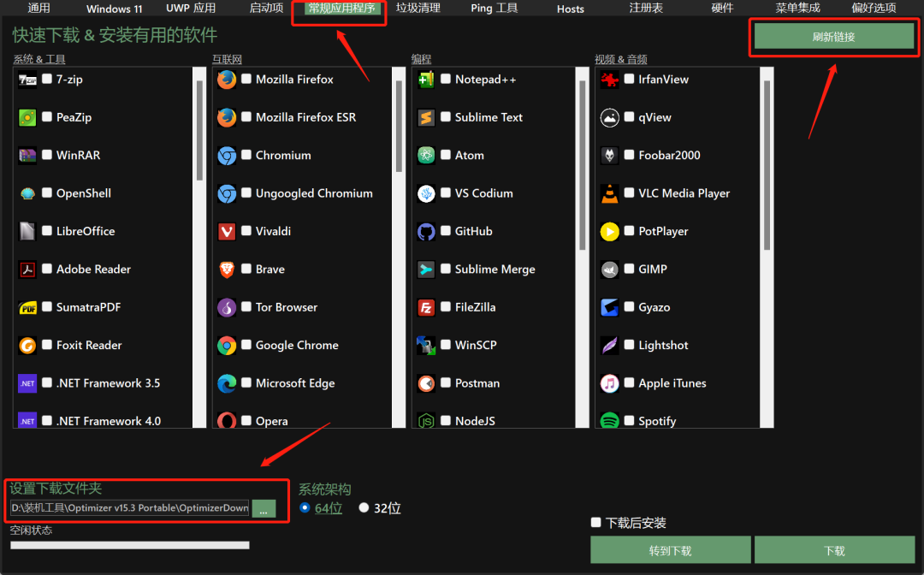Click the Vivaldi browser icon
The width and height of the screenshot is (924, 575).
(x=226, y=232)
